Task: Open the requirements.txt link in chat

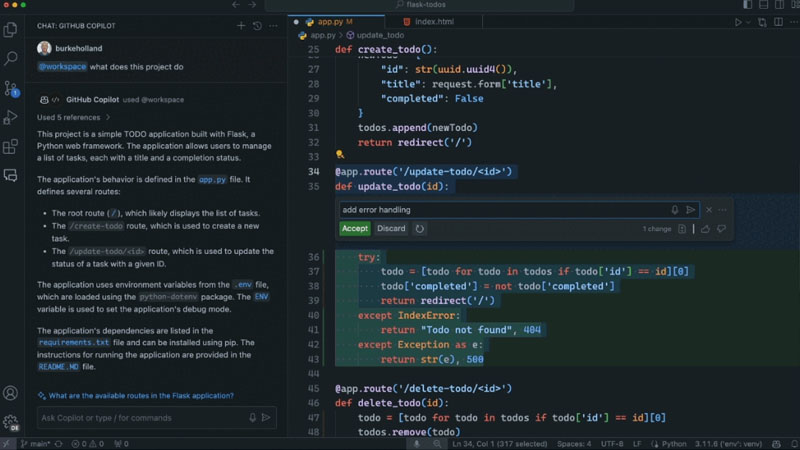Action: [x=74, y=342]
